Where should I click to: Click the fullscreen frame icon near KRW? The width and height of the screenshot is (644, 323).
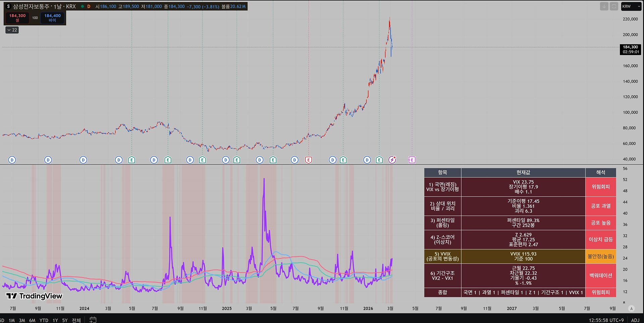[614, 6]
